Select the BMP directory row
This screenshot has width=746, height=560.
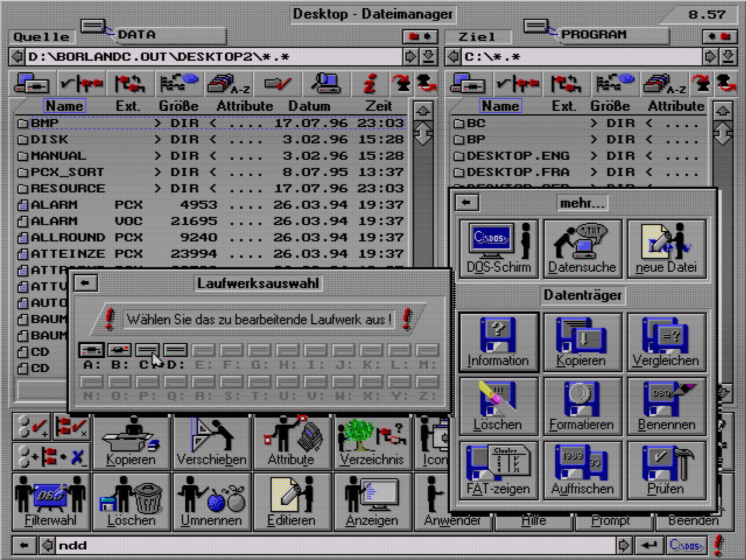(x=211, y=123)
